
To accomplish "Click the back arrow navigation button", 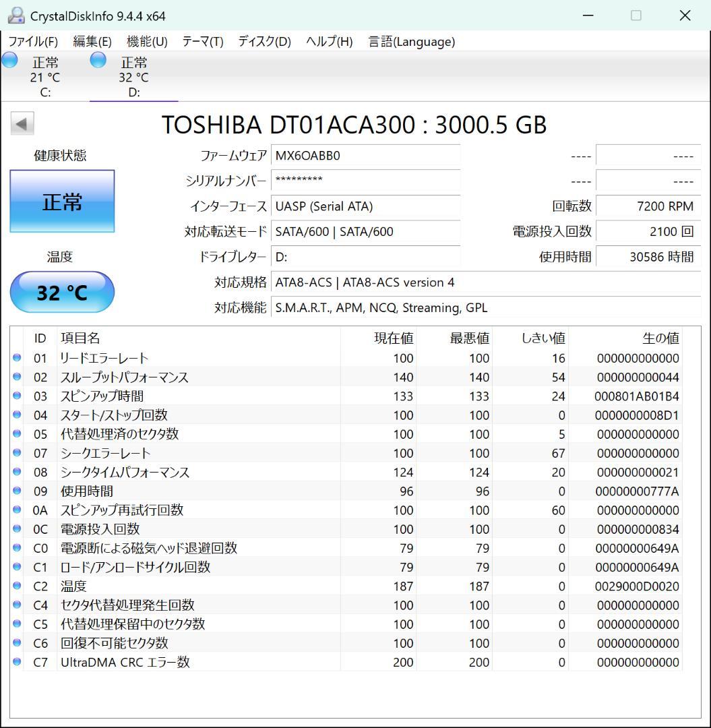I will pos(22,123).
